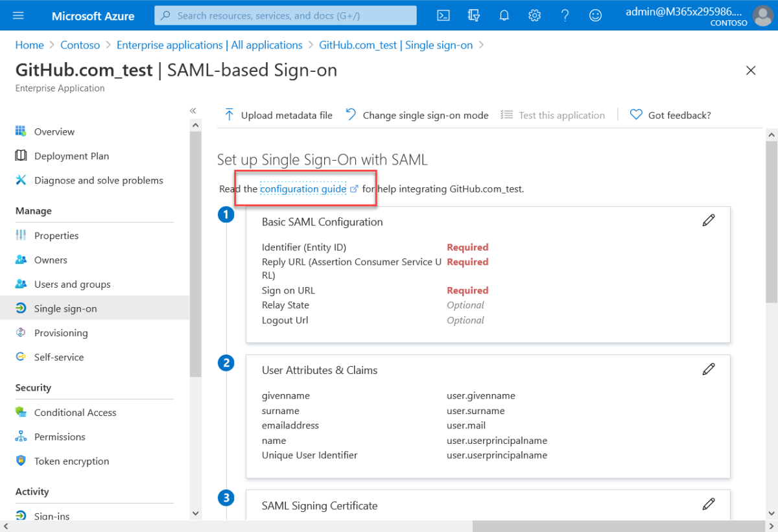
Task: Open GitHub.com_test | Single sign-on breadcrumb
Action: coord(396,45)
